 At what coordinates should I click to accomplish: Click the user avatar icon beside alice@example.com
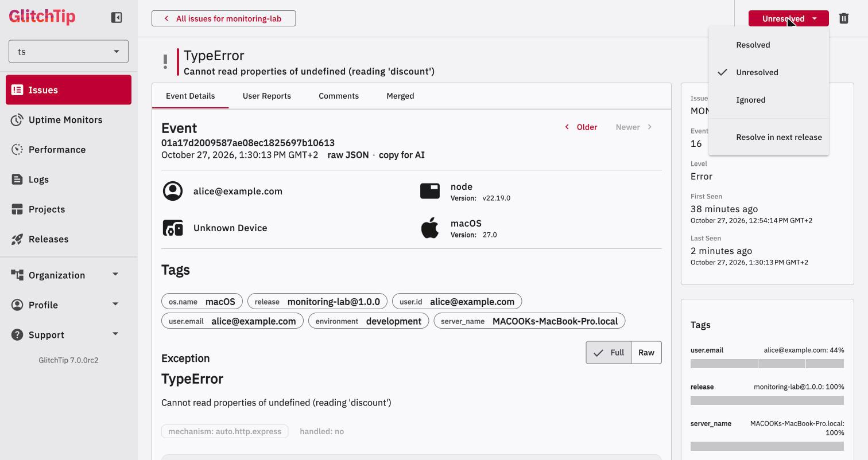coord(173,191)
